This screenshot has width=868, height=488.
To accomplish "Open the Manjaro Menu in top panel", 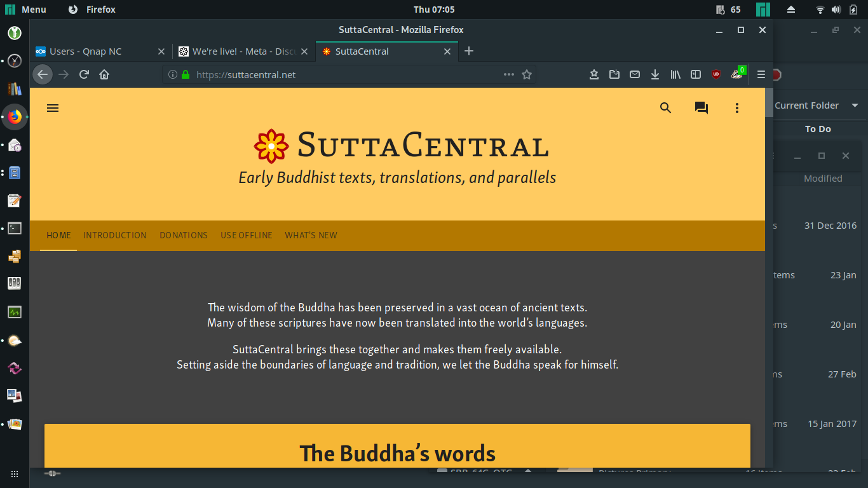I will (x=26, y=10).
